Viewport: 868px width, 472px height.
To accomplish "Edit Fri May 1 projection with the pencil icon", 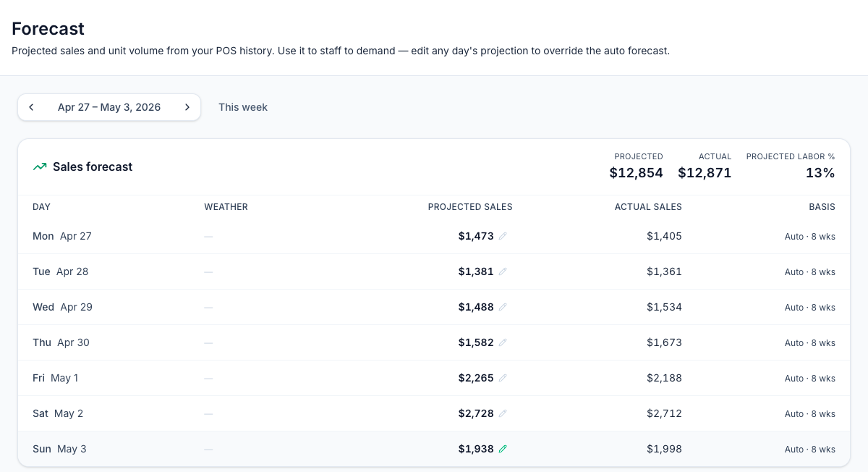I will (x=503, y=378).
